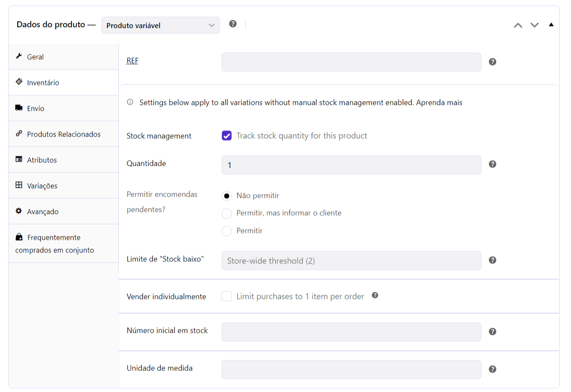
Task: Click the help icon next to Quantidade field
Action: 492,164
